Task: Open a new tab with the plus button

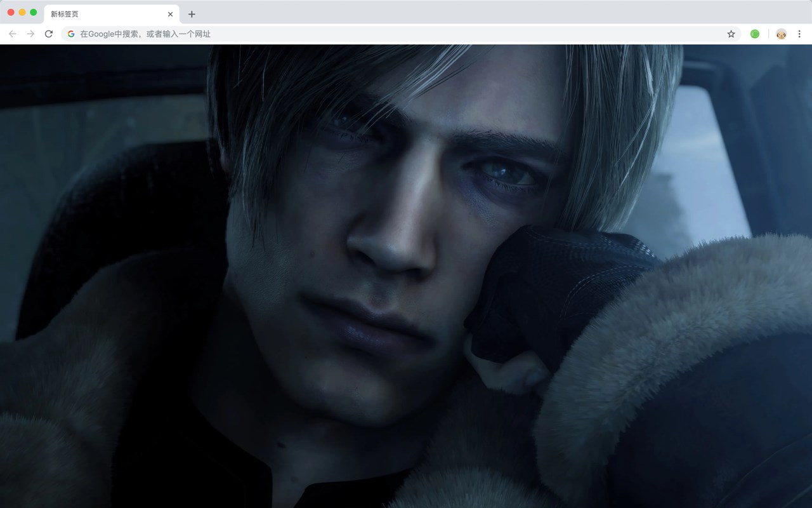Action: point(192,14)
